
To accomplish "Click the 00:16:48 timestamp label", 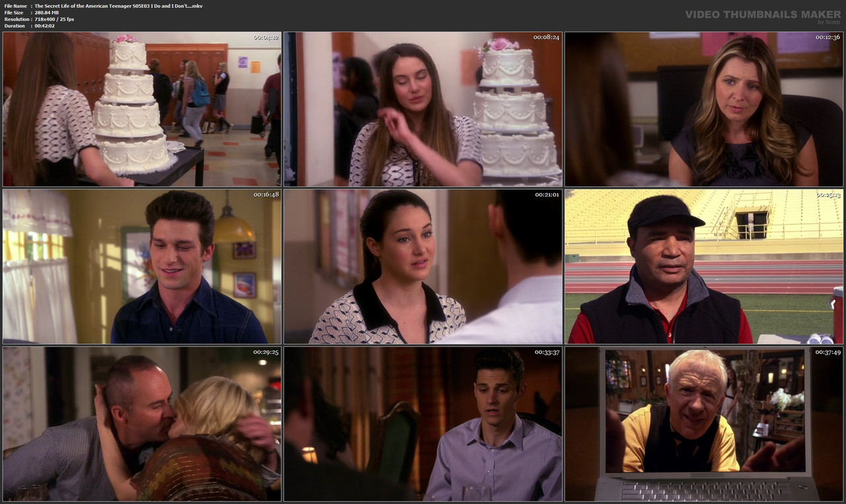I will pos(266,194).
